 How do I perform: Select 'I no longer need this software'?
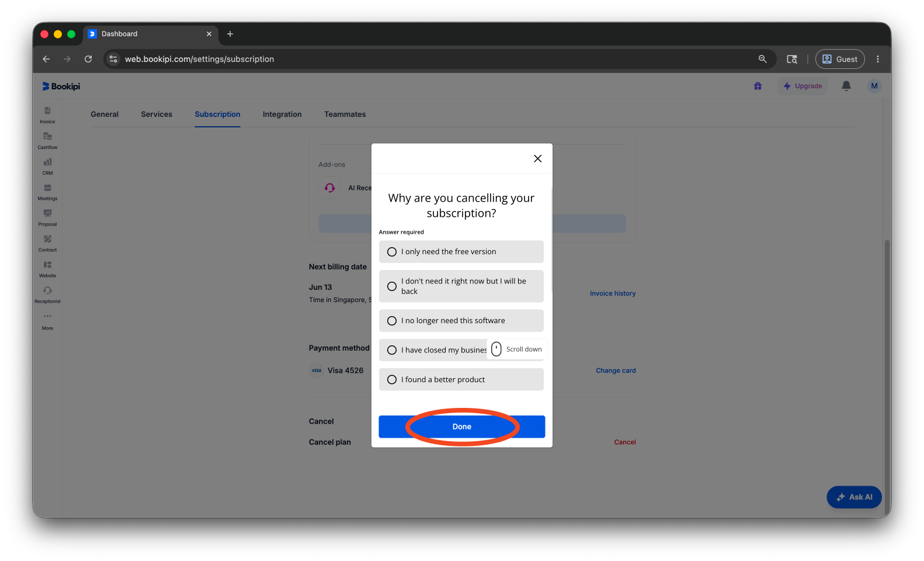click(x=461, y=321)
